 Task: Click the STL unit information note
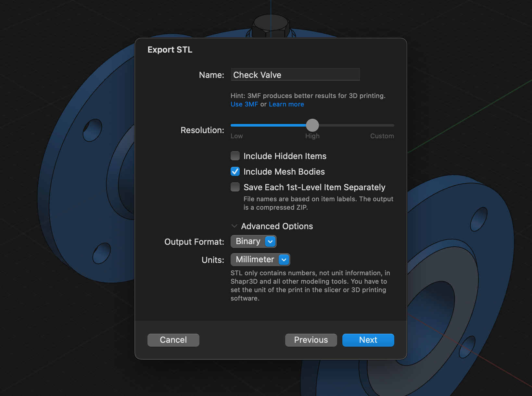pos(310,286)
